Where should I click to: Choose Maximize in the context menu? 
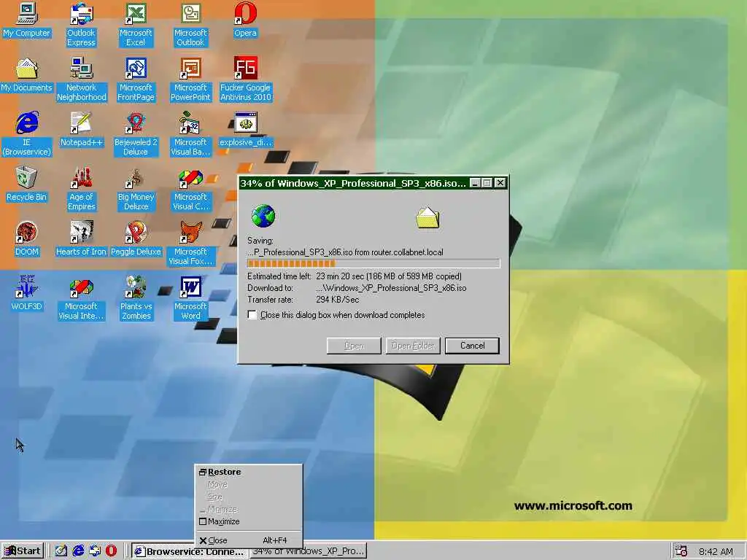point(248,521)
